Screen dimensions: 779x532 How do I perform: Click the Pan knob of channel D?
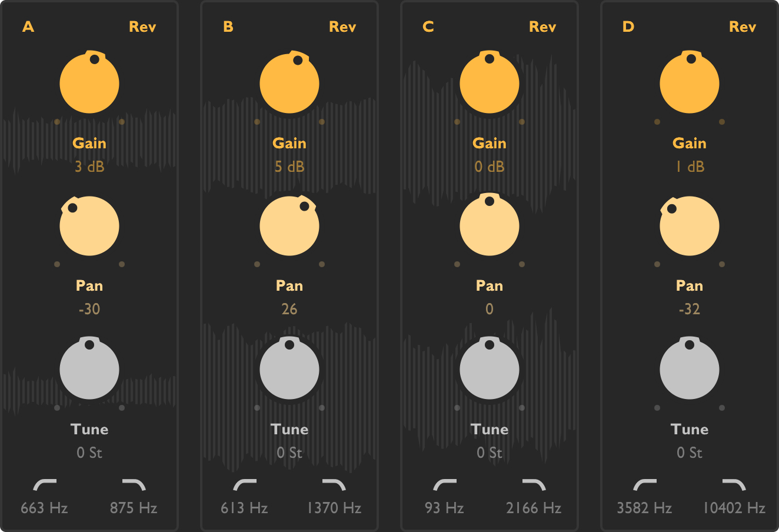click(690, 225)
